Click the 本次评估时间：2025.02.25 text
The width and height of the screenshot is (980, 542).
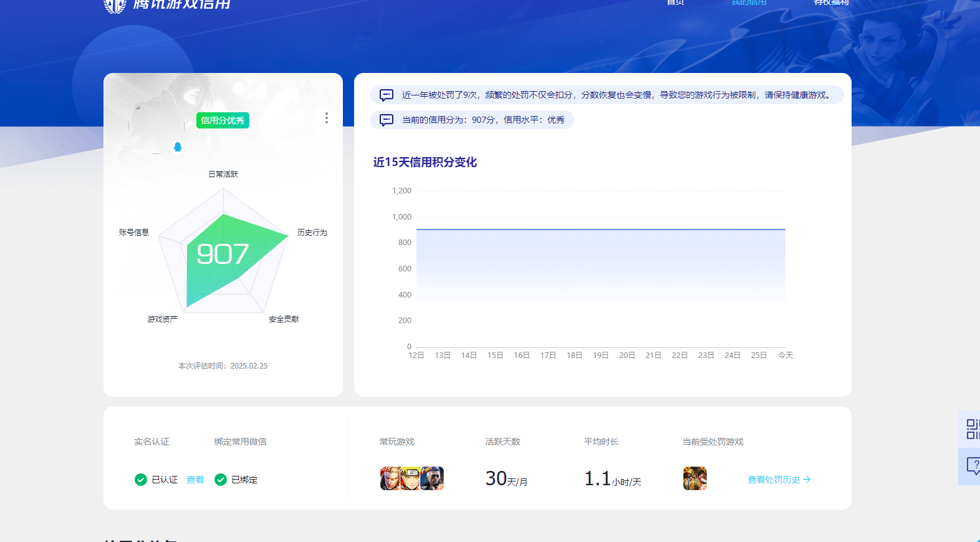click(x=223, y=366)
